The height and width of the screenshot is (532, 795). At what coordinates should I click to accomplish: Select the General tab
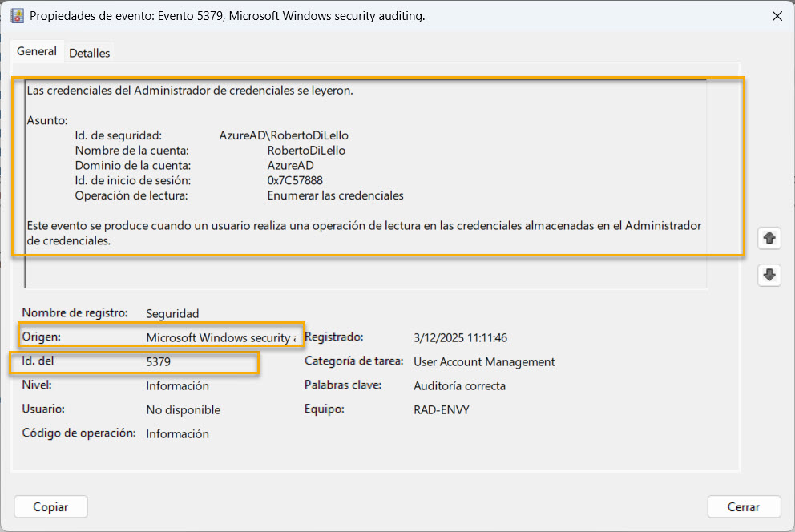pyautogui.click(x=37, y=51)
